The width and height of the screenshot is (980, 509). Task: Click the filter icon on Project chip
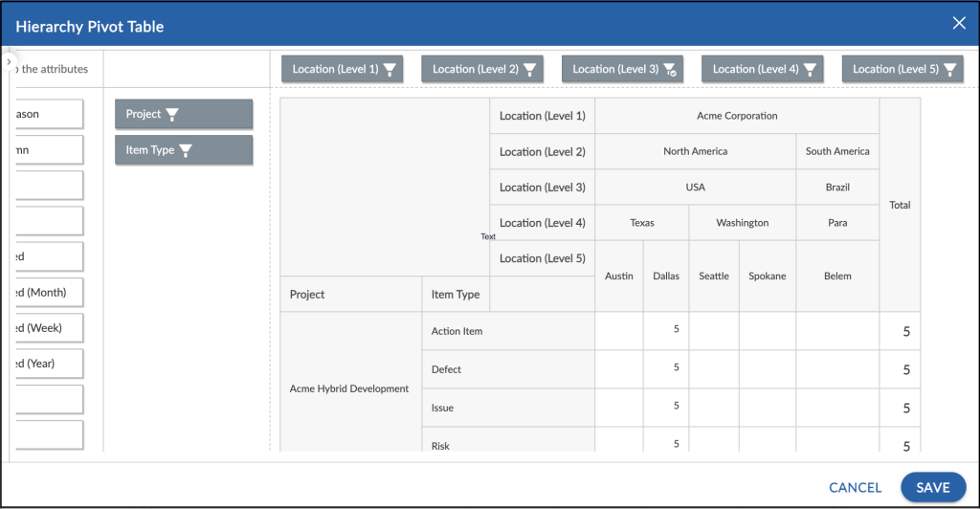(172, 114)
